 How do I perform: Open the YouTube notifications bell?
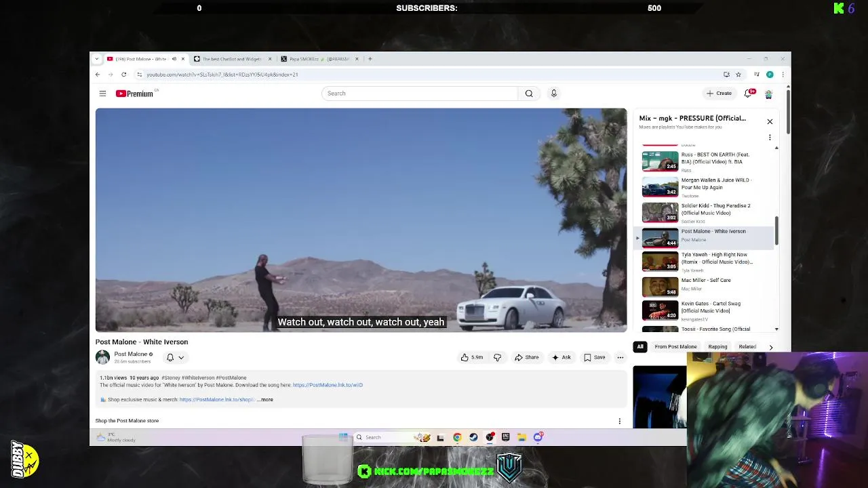[x=748, y=94]
